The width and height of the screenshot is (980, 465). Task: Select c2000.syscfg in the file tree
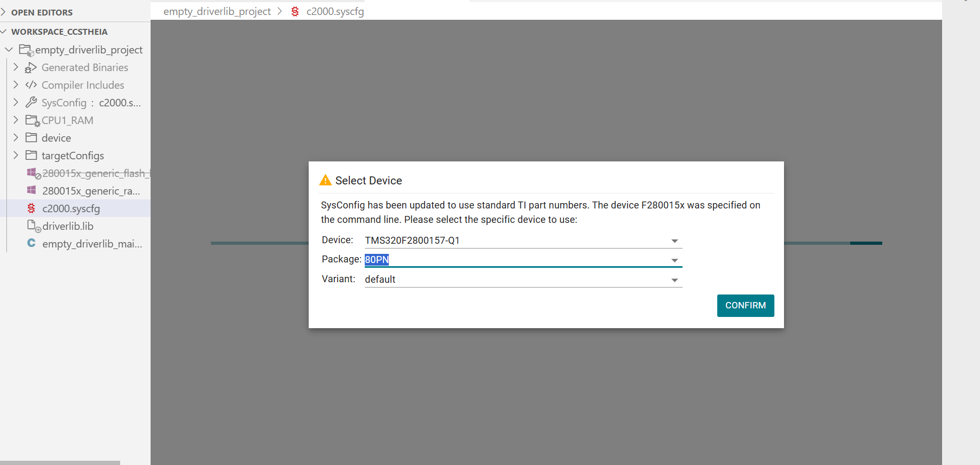point(71,208)
